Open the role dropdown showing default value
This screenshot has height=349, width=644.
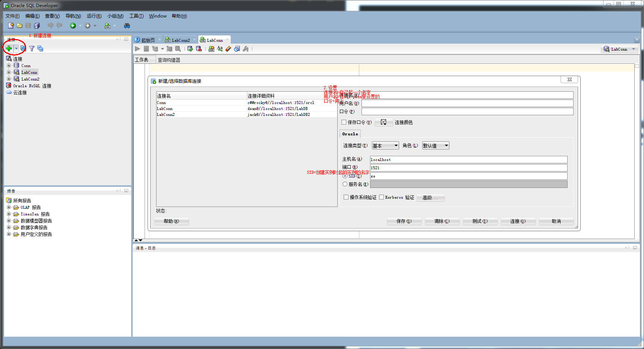click(436, 146)
